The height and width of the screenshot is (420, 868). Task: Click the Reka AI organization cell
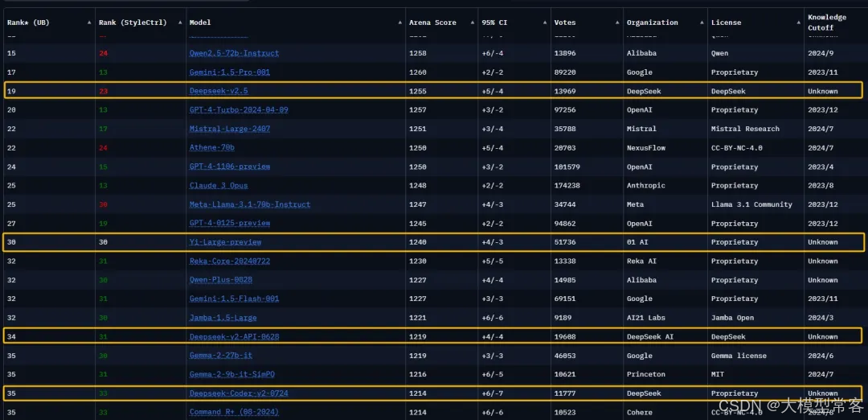tap(641, 261)
